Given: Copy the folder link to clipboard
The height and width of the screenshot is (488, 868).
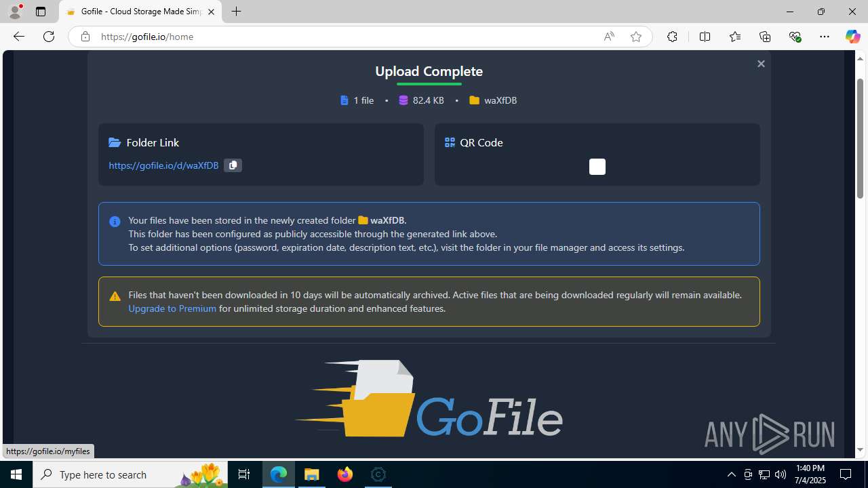Looking at the screenshot, I should point(233,165).
